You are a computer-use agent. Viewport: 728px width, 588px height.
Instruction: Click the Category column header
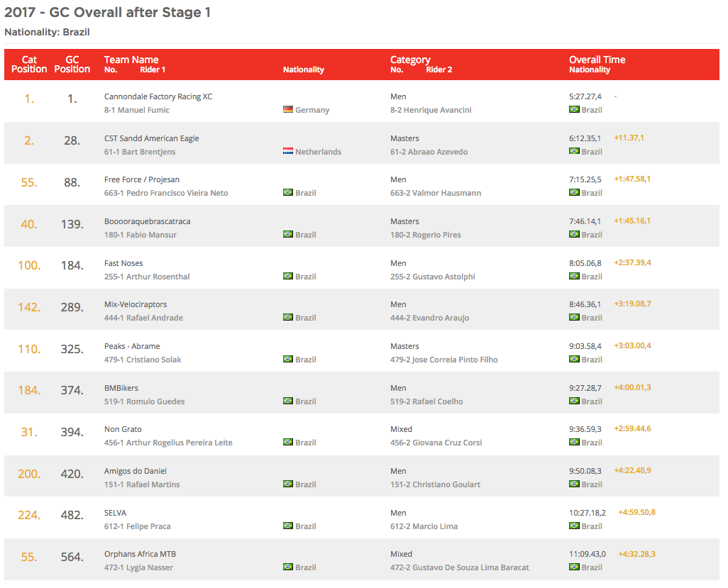coord(410,60)
